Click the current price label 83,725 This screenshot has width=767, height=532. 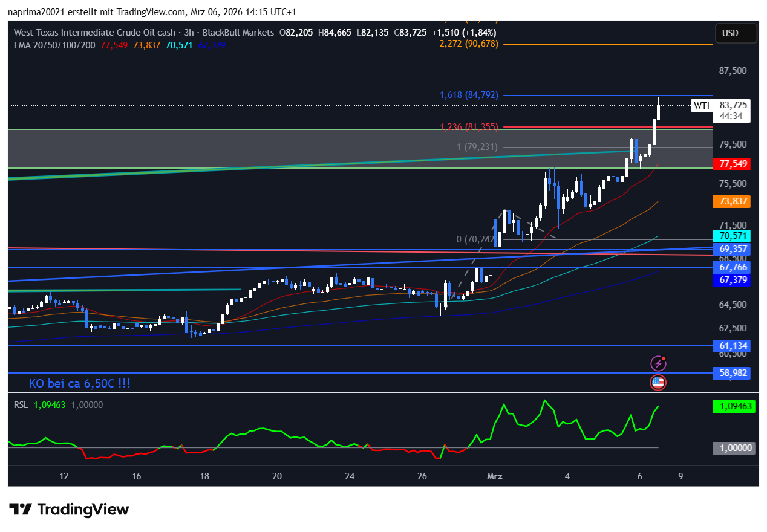point(733,105)
